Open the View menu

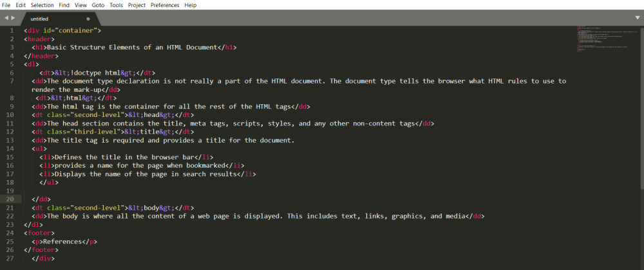[81, 5]
